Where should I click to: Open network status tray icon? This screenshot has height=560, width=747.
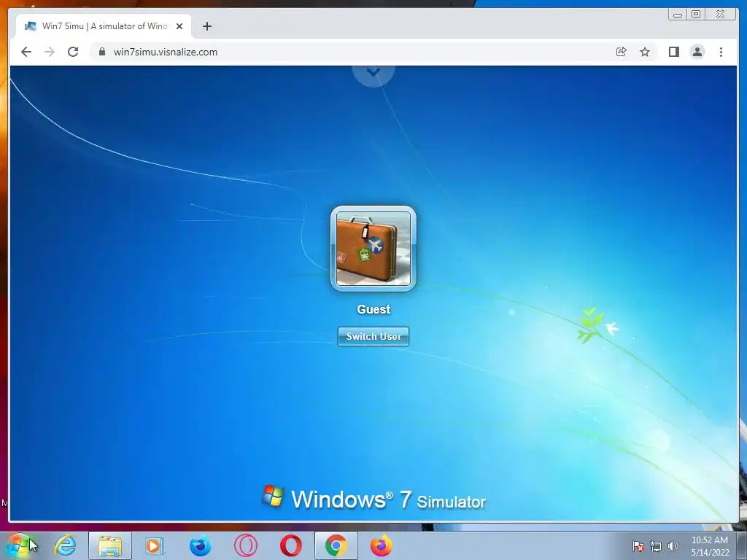[656, 547]
